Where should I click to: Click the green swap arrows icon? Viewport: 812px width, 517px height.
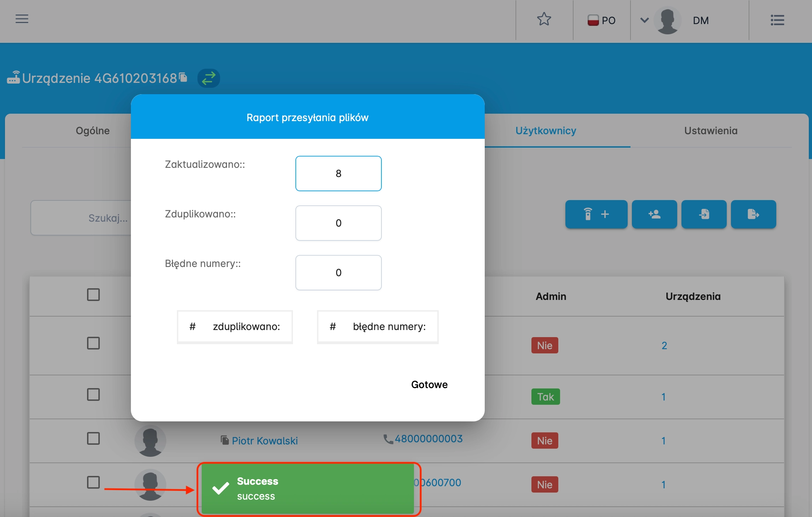[x=208, y=78]
